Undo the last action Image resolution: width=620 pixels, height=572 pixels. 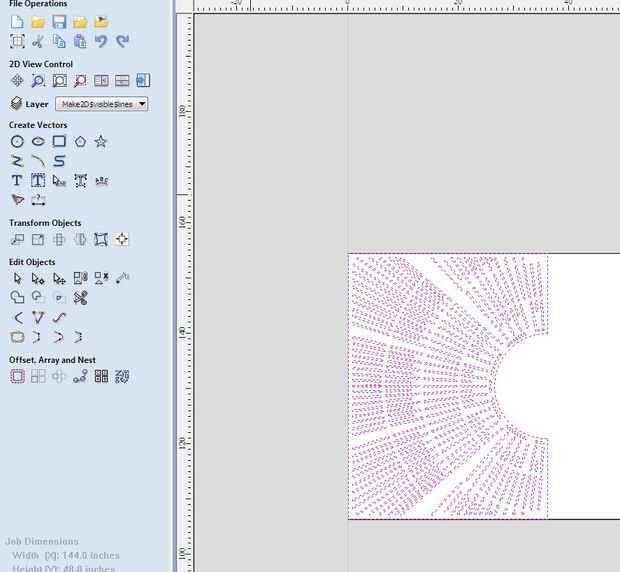coord(101,41)
